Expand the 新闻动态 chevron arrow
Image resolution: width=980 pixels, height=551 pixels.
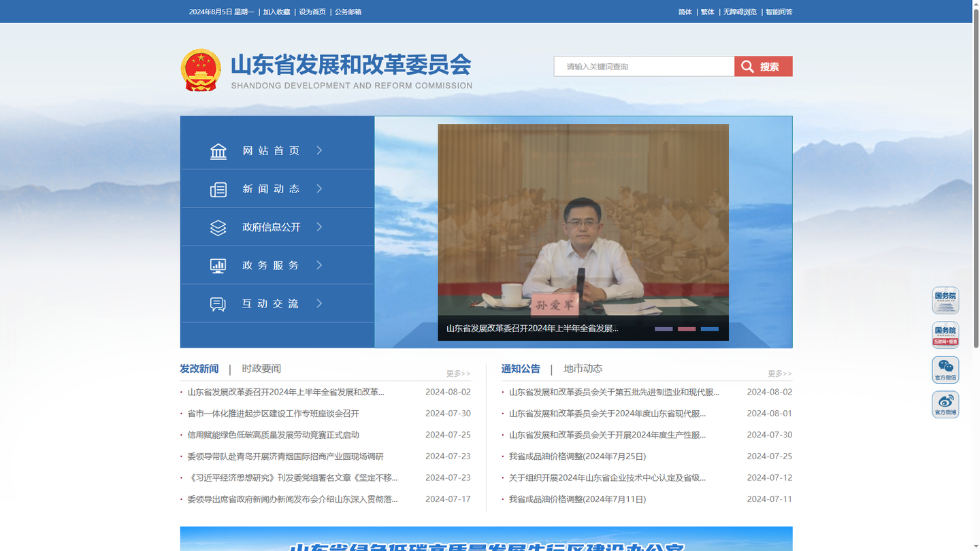(x=319, y=188)
